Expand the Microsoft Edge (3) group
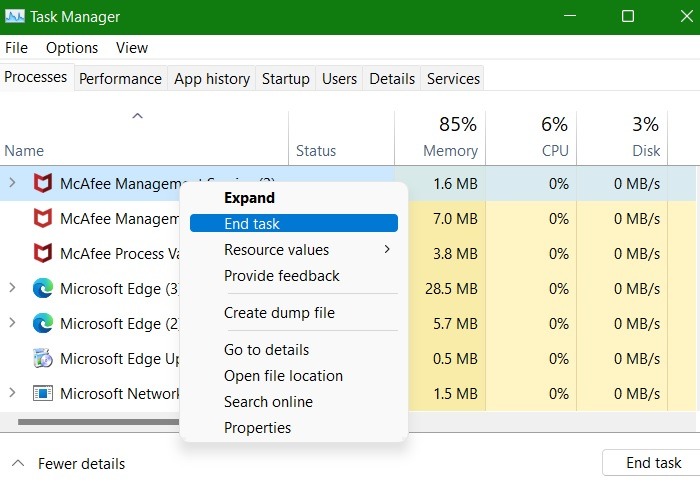Screen dimensions: 700x487 [12, 288]
